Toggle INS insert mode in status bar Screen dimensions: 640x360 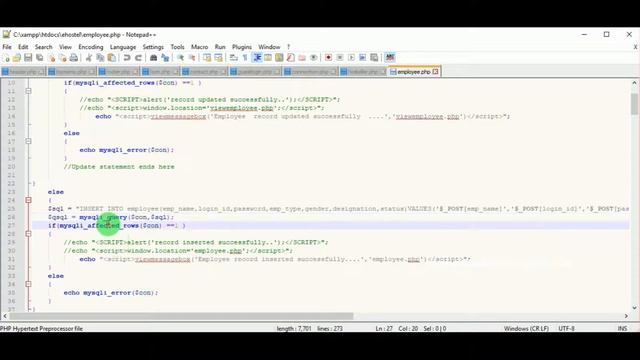coord(622,328)
